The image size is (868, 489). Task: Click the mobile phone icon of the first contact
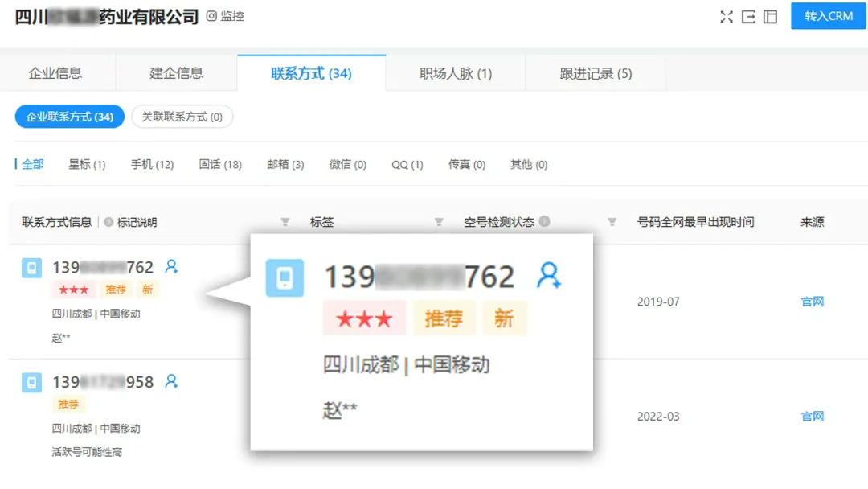coord(31,268)
